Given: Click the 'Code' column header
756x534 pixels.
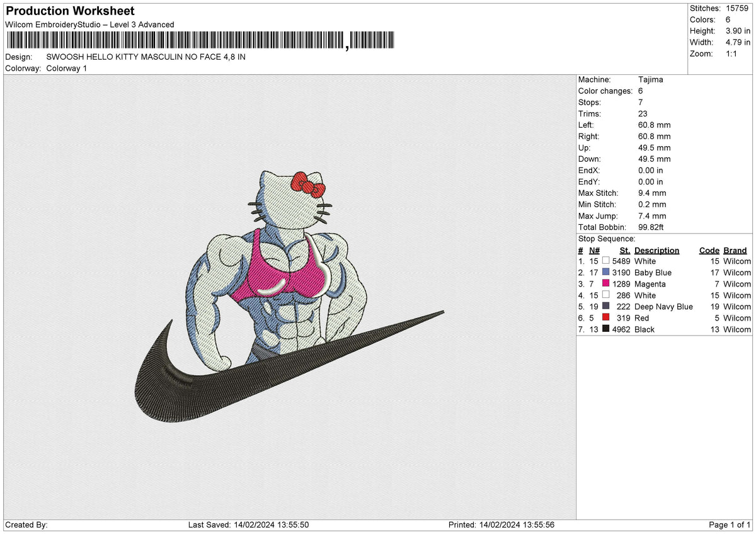Looking at the screenshot, I should (709, 250).
